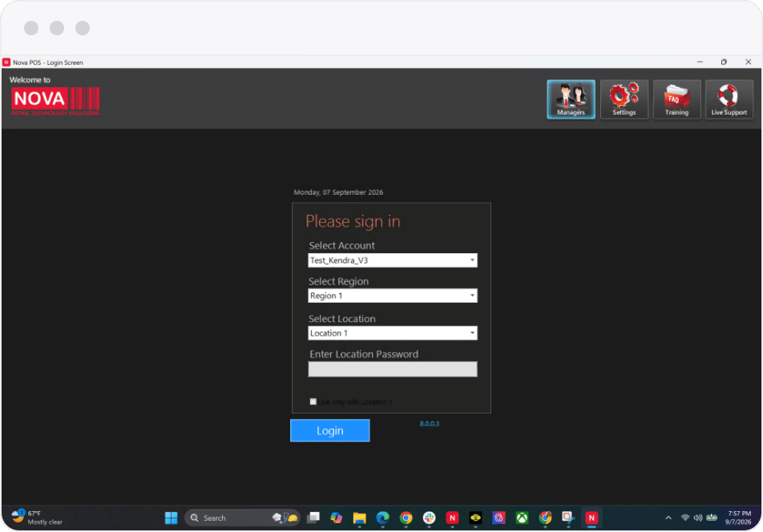Minimize the Nova POS window

(x=700, y=62)
